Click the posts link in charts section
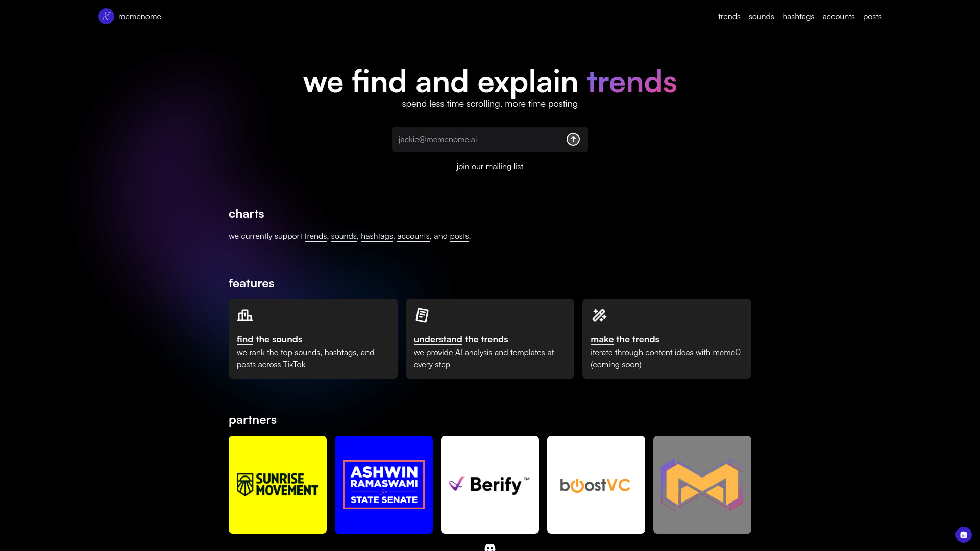The image size is (980, 551). 459,236
